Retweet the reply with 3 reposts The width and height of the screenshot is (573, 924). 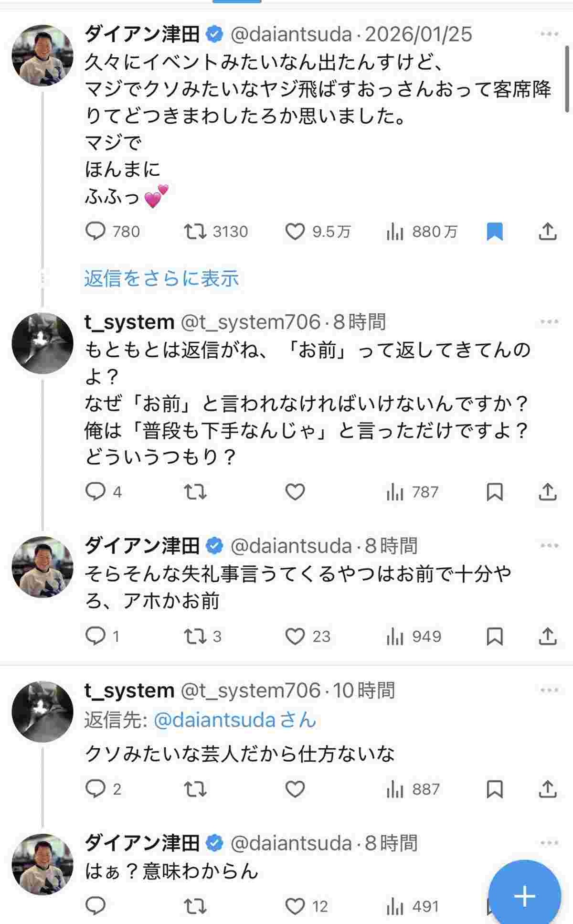coord(195,636)
